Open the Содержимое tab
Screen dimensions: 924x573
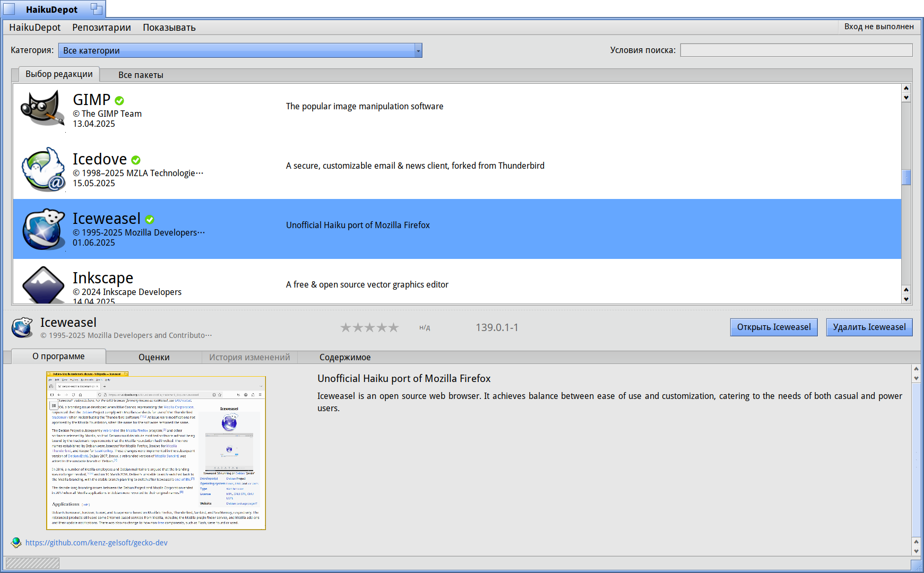tap(344, 357)
